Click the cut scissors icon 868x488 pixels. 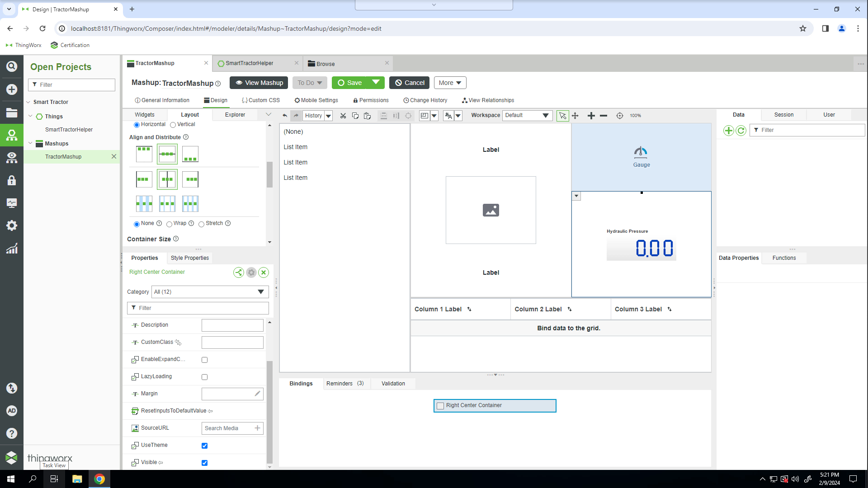pyautogui.click(x=343, y=116)
